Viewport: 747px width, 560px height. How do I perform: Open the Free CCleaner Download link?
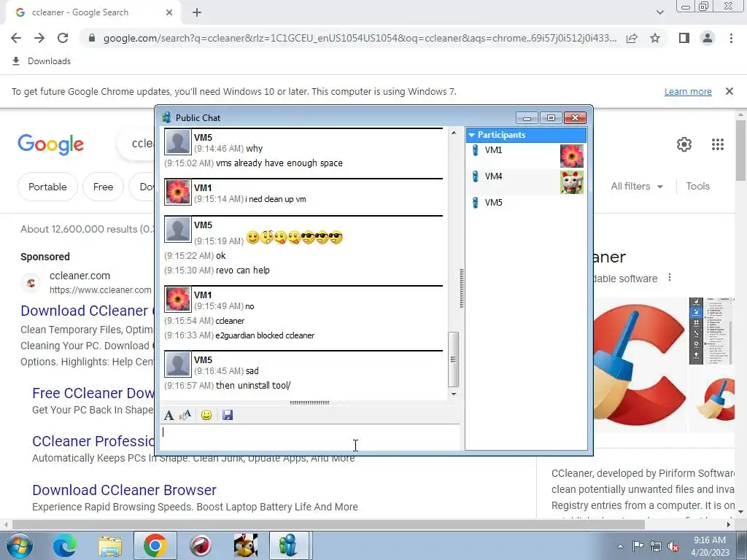tap(93, 393)
